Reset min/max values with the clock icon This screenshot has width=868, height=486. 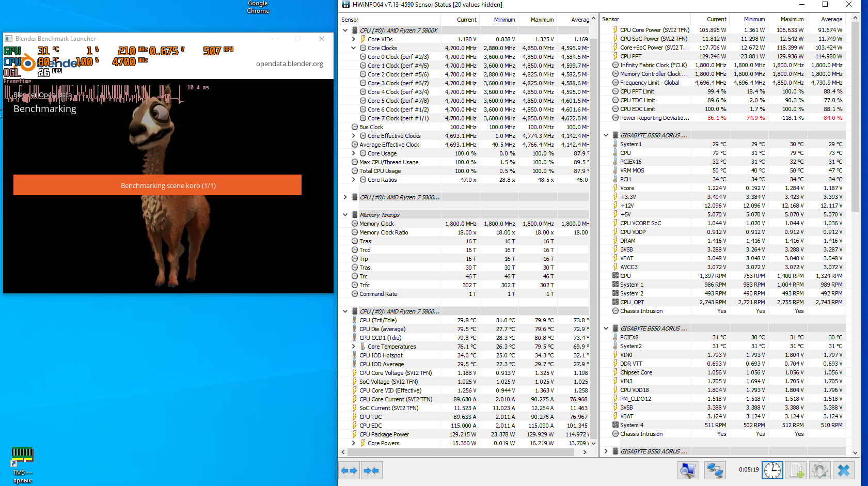772,471
